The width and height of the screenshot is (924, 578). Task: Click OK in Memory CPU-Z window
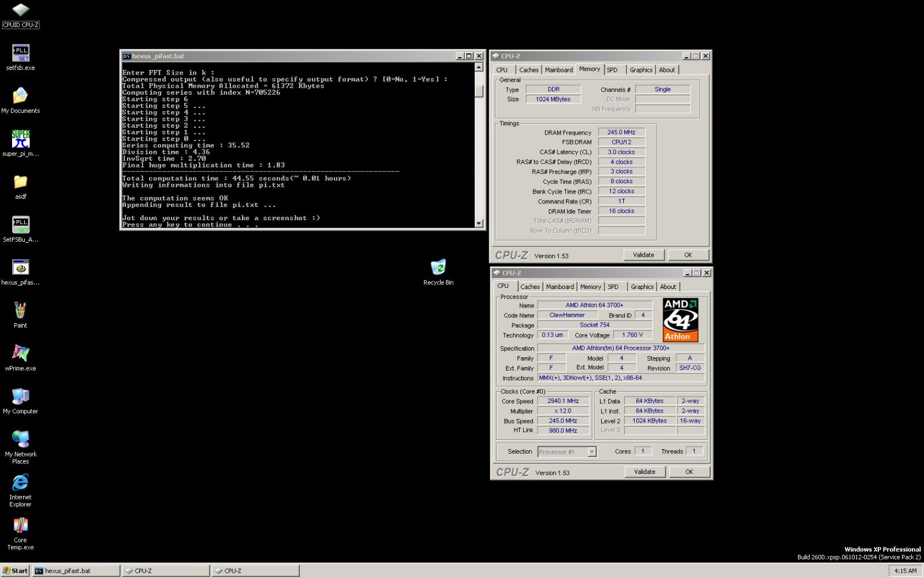[688, 255]
